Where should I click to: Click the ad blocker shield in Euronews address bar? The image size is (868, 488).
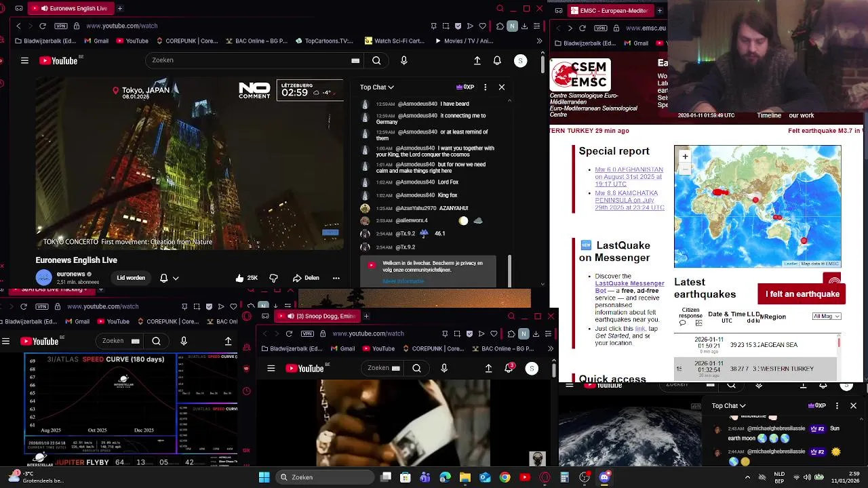458,26
